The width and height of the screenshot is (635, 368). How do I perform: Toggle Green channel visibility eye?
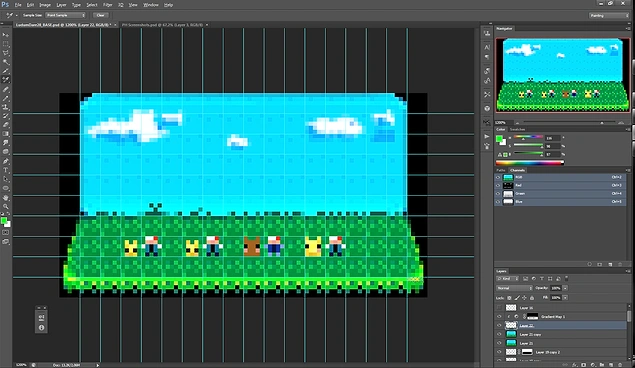(x=498, y=194)
